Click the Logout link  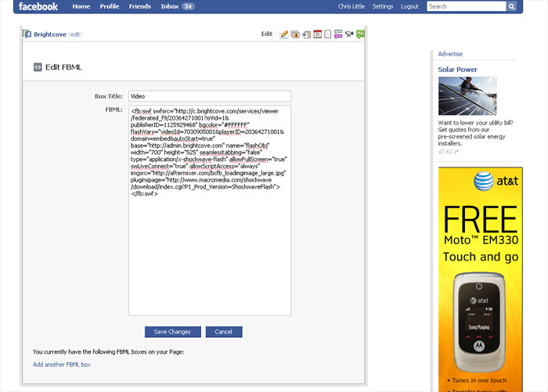409,6
